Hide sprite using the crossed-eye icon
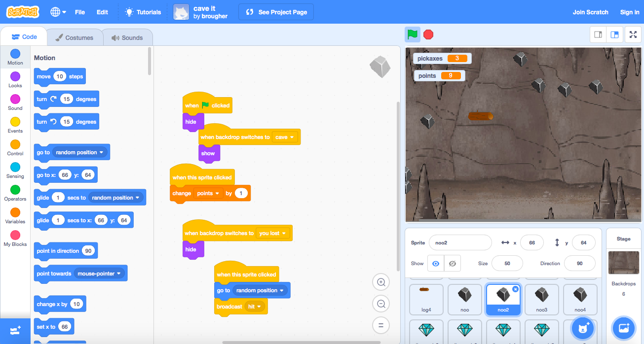This screenshot has width=644, height=344. [452, 264]
